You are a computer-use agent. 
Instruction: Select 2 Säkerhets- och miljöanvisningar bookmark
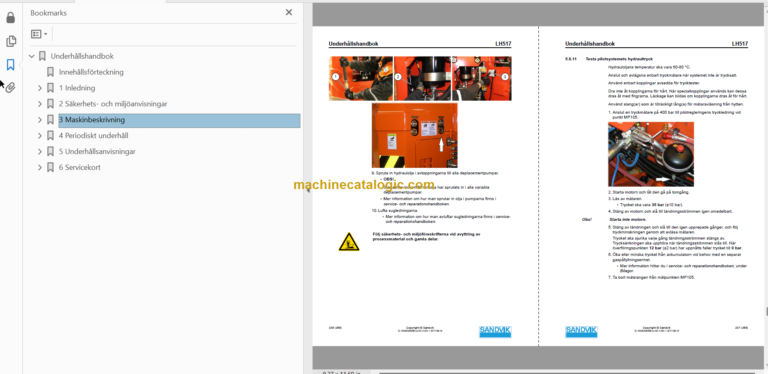(x=113, y=104)
